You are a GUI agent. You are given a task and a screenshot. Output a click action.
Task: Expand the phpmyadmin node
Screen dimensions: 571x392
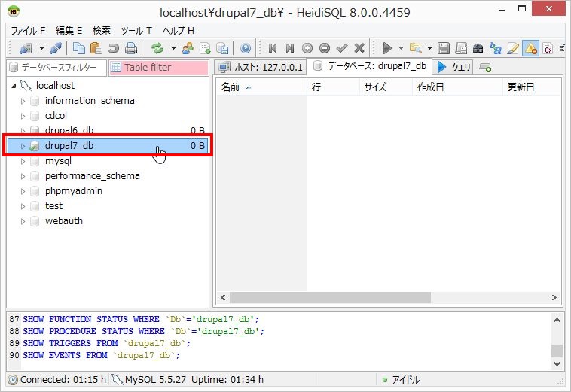(x=23, y=191)
